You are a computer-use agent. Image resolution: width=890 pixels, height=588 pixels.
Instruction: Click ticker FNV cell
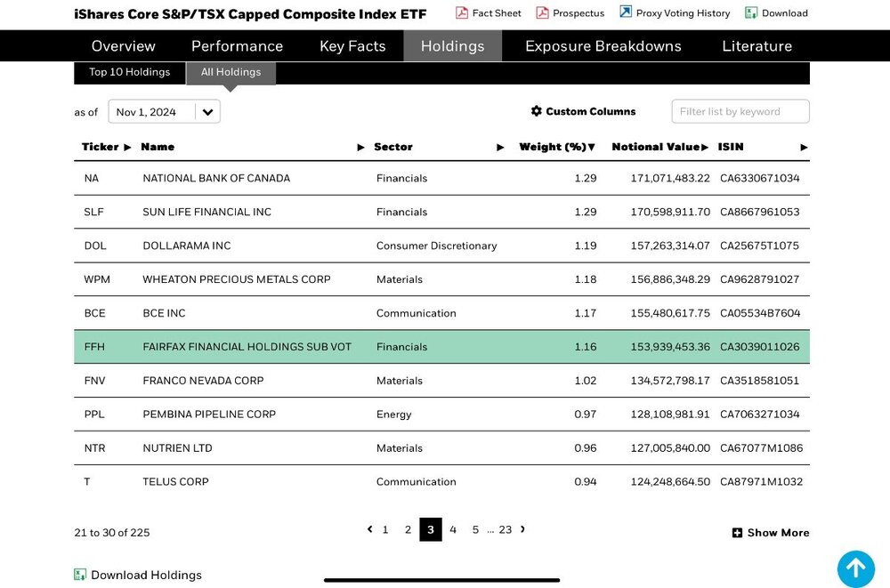coord(95,381)
